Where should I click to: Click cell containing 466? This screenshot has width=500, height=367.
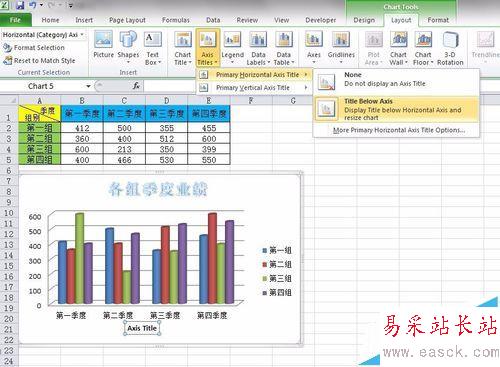[x=124, y=160]
